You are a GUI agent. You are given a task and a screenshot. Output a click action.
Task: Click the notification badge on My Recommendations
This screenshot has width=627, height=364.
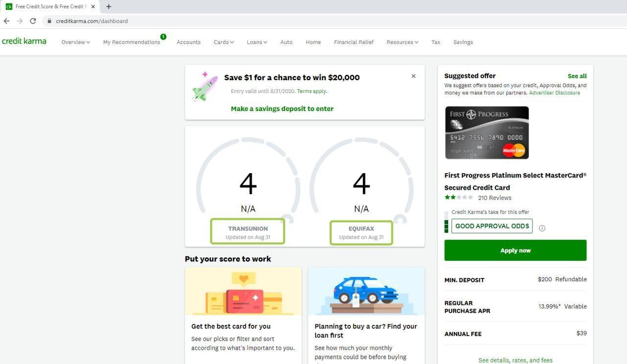pyautogui.click(x=163, y=37)
